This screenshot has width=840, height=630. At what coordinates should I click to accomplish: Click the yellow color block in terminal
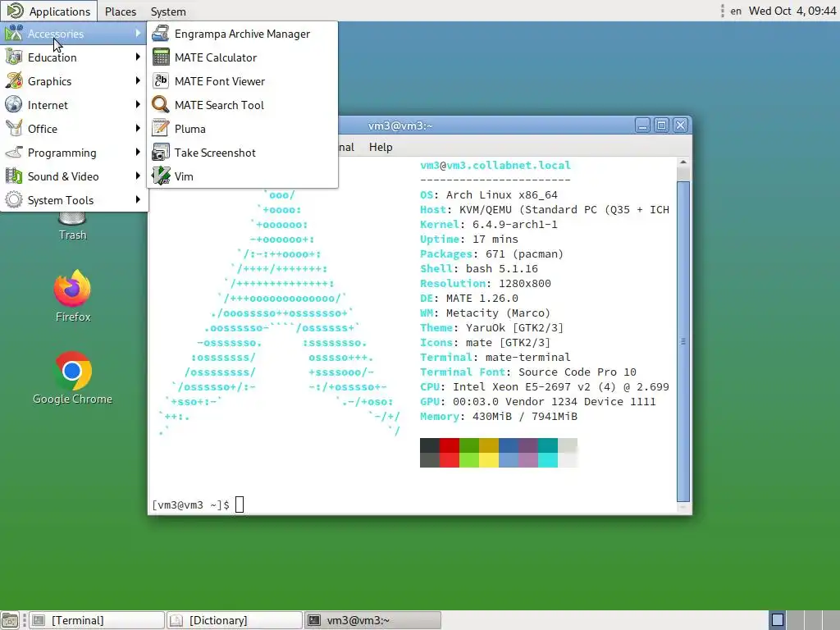[x=489, y=460]
